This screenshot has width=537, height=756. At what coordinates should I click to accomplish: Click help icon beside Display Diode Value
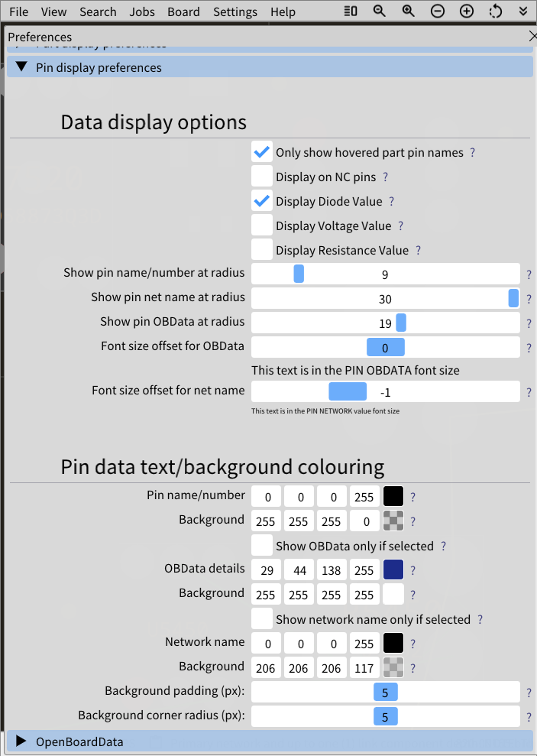pos(392,202)
